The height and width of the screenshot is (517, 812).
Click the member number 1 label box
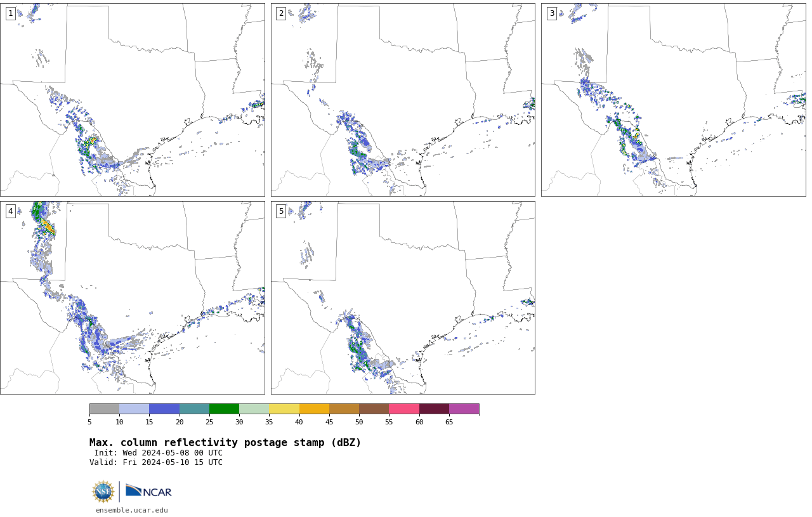pos(10,13)
